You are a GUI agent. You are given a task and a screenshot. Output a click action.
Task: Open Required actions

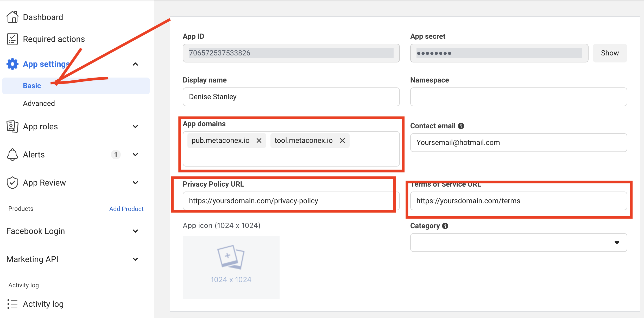click(x=54, y=39)
